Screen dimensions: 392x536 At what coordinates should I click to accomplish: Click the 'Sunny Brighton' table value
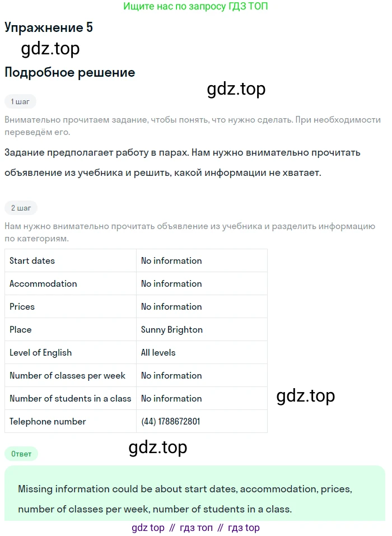171,329
